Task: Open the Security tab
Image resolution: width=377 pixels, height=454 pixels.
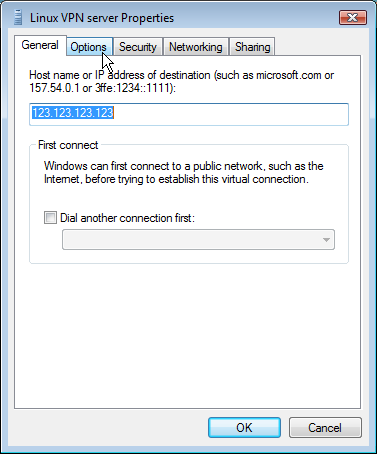Action: pos(138,47)
